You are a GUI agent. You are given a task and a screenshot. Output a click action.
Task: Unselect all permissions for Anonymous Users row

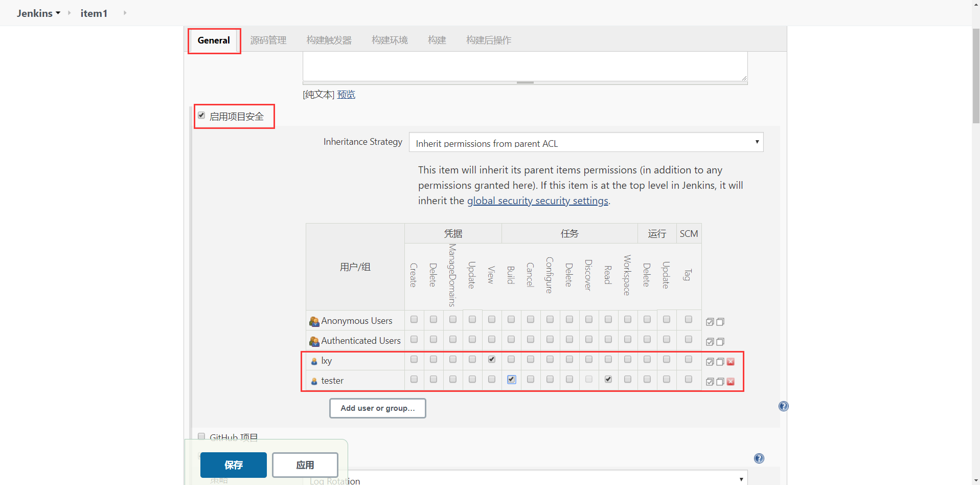tap(720, 322)
